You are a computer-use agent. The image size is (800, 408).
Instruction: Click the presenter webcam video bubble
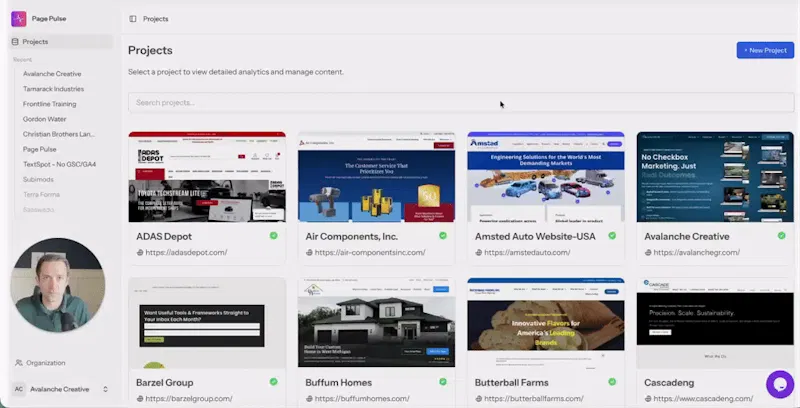(58, 285)
